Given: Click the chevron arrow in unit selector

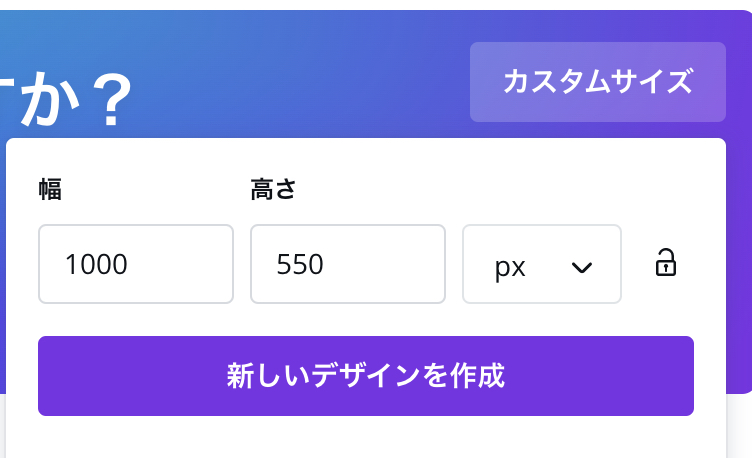Looking at the screenshot, I should coord(581,267).
